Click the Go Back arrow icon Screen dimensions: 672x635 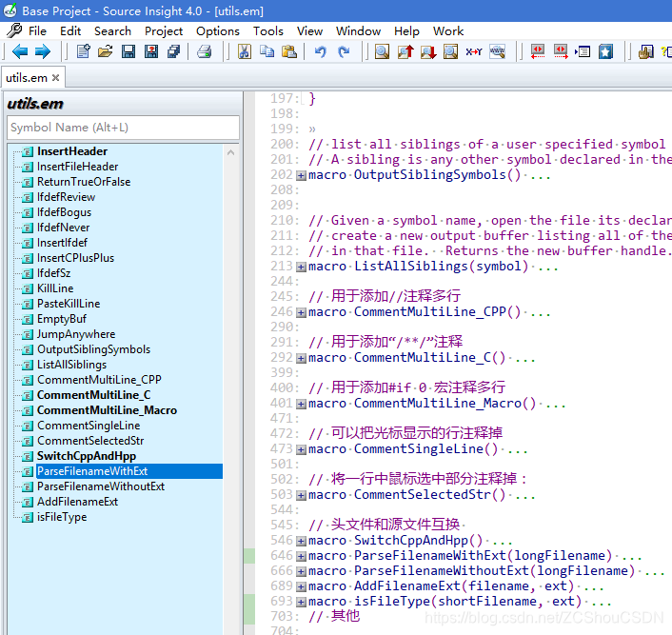coord(20,51)
